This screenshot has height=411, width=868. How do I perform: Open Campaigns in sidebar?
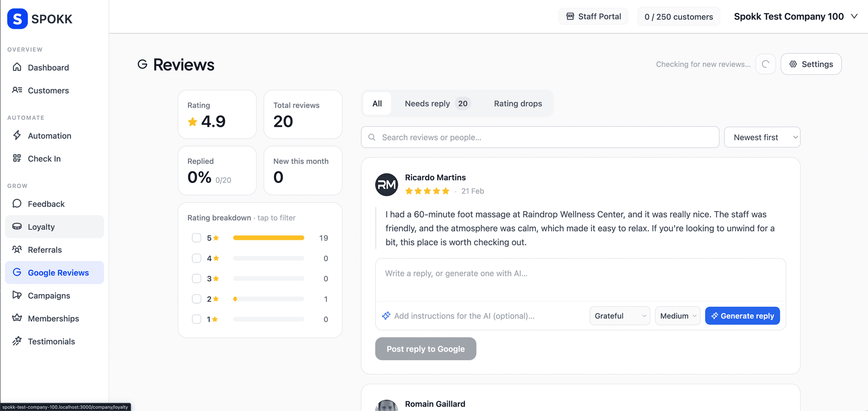tap(54, 295)
